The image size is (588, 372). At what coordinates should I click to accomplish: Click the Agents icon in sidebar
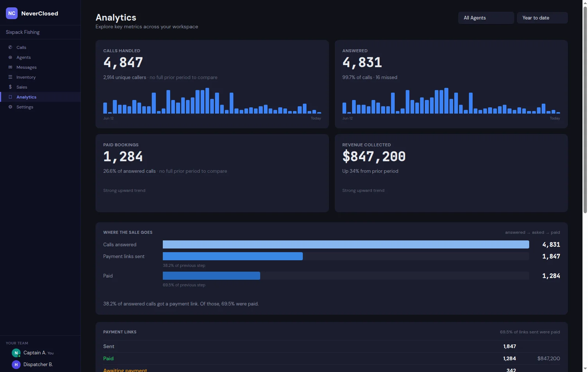point(10,57)
